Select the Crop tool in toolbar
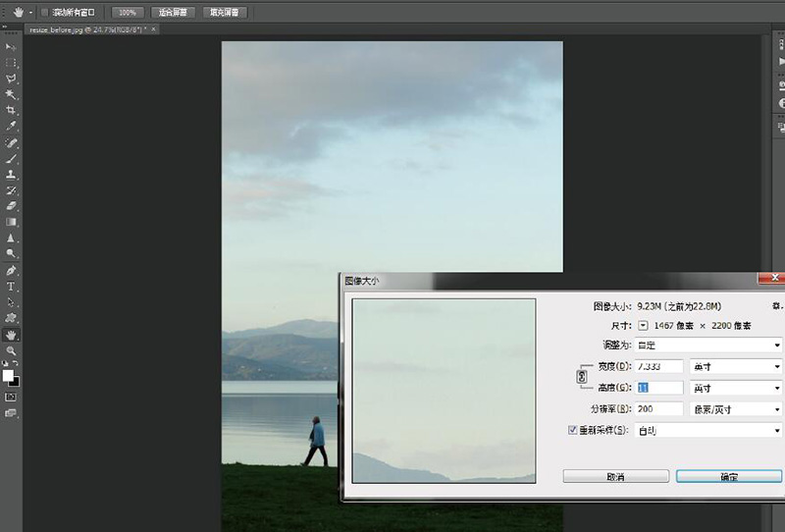Viewport: 785px width, 532px height. (x=11, y=110)
